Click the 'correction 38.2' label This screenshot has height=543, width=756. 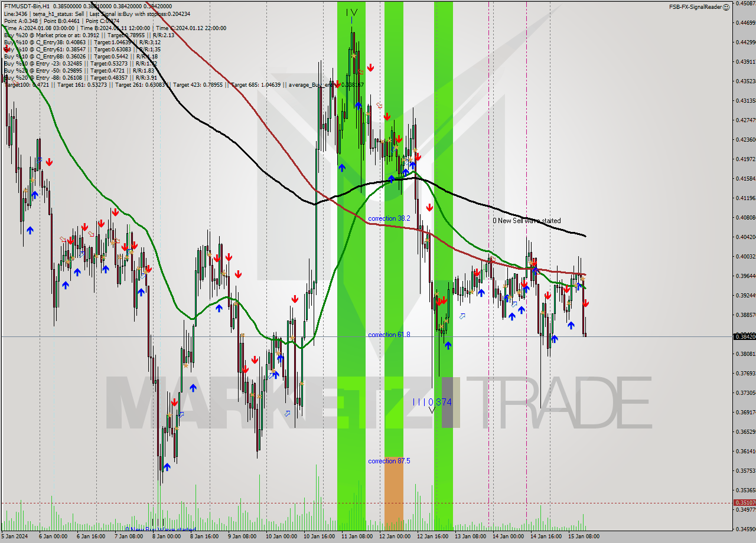(389, 218)
